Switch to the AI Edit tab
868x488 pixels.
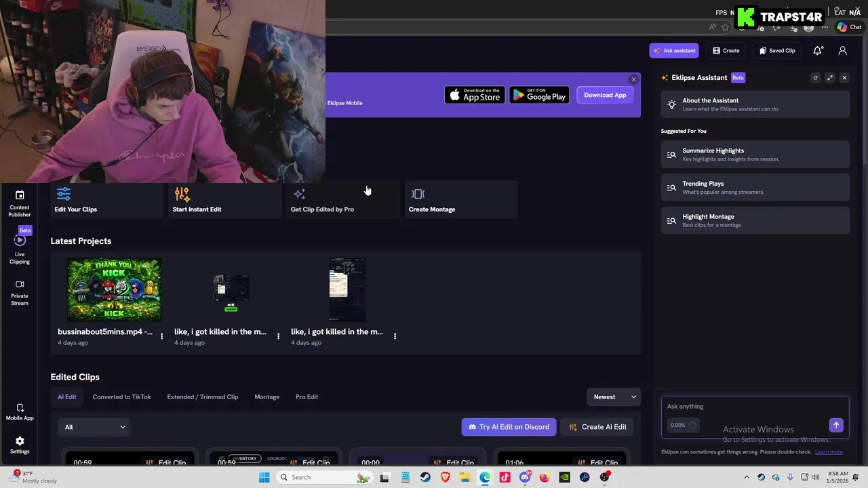[67, 397]
